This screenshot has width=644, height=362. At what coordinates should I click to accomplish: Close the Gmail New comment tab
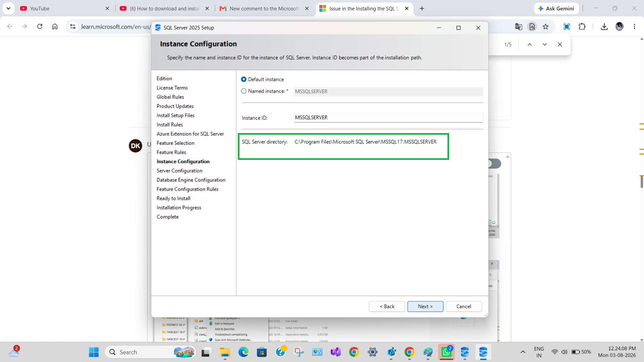pyautogui.click(x=307, y=8)
